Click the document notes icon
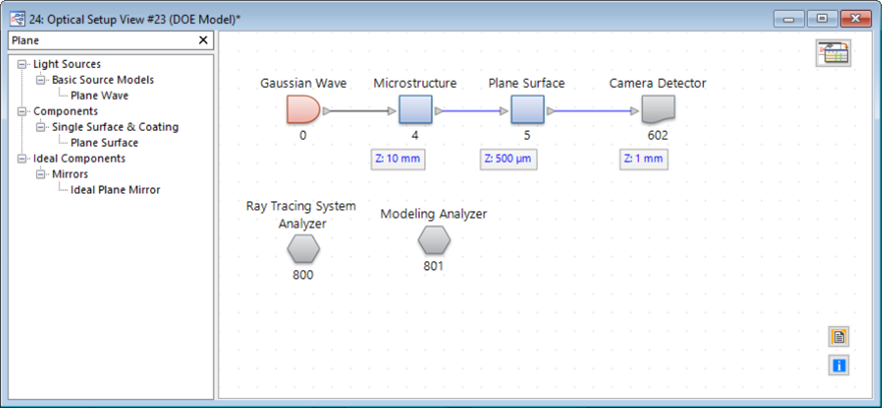Image resolution: width=882 pixels, height=408 pixels. tap(839, 337)
